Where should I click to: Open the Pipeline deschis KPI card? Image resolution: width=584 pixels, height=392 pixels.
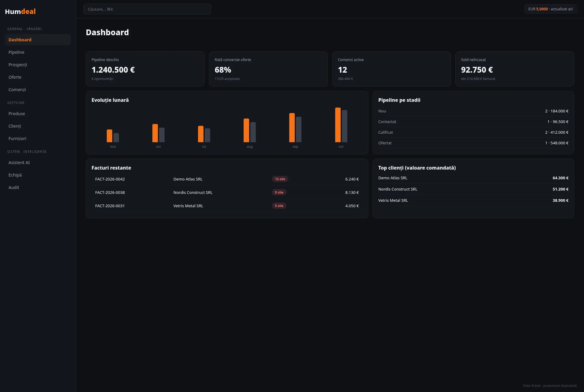[x=145, y=69]
